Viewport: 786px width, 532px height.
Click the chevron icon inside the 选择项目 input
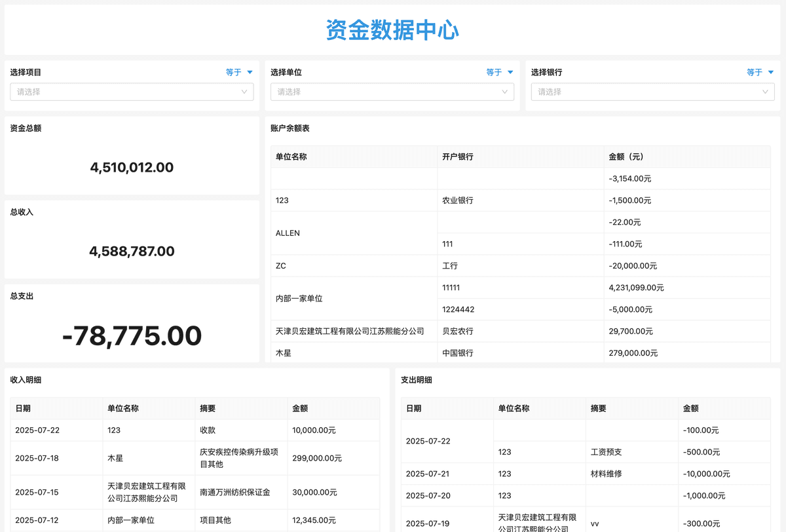pyautogui.click(x=245, y=92)
